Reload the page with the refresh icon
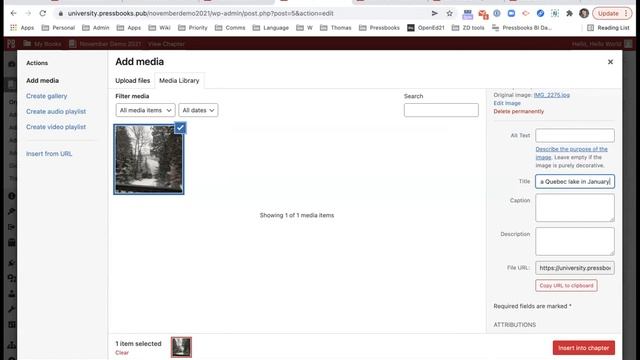This screenshot has height=360, width=640. [42, 13]
